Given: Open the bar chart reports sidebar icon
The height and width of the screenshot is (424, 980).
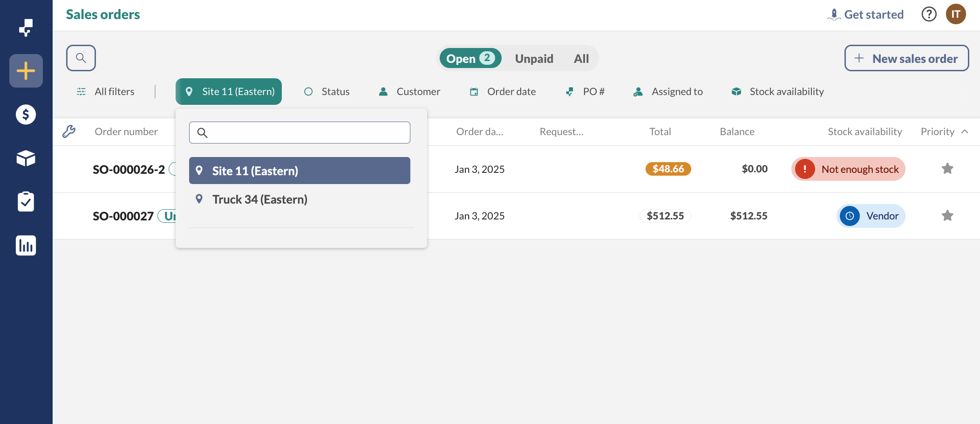Looking at the screenshot, I should [x=26, y=246].
